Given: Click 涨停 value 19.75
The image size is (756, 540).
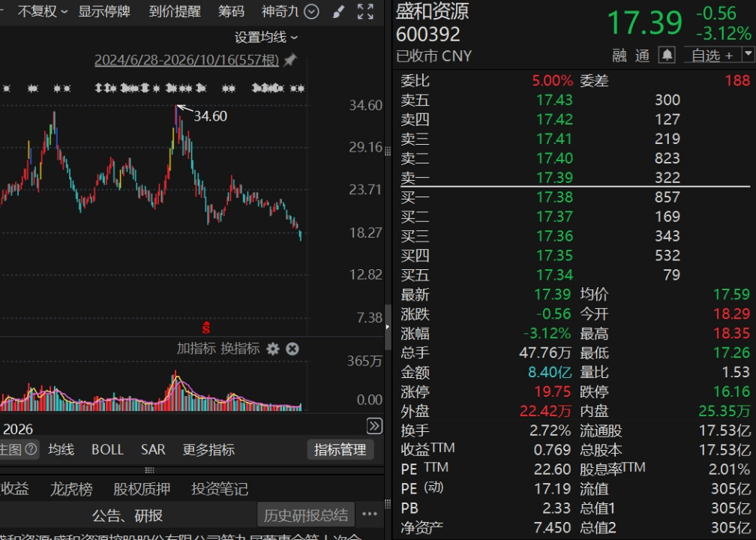Looking at the screenshot, I should (553, 391).
